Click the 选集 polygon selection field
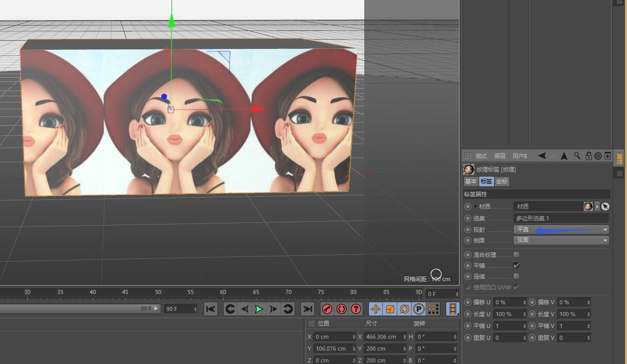This screenshot has height=364, width=627. pos(561,218)
